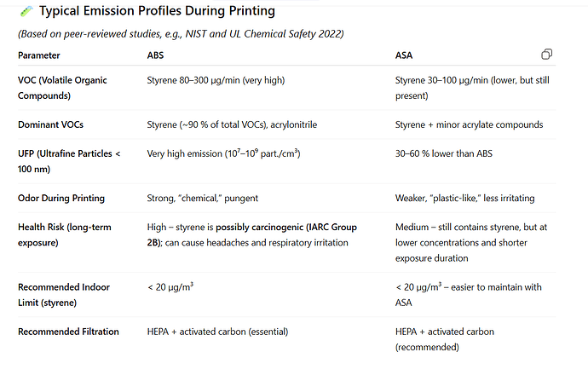Click 'HEPA + activated carbon (essential)' cell
The height and width of the screenshot is (381, 588).
coord(217,332)
